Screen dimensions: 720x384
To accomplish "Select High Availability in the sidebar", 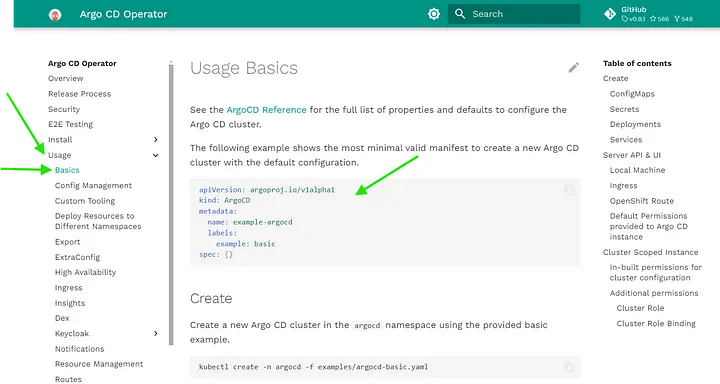I will pos(85,272).
